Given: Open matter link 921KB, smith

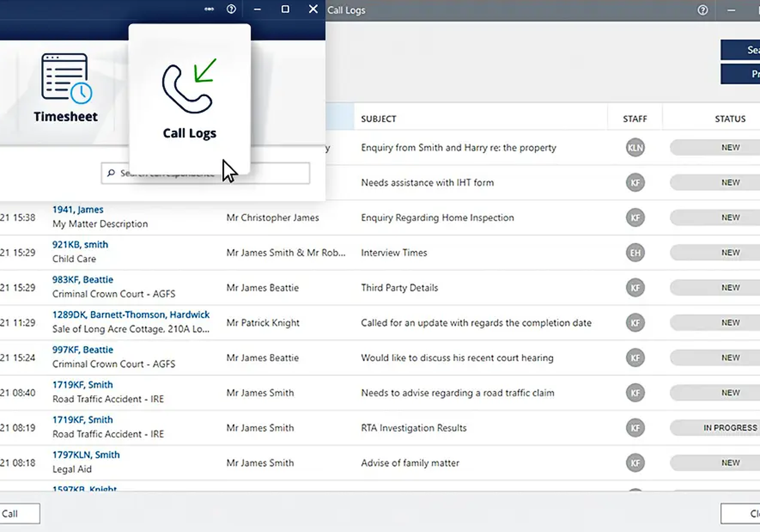Looking at the screenshot, I should pyautogui.click(x=80, y=245).
